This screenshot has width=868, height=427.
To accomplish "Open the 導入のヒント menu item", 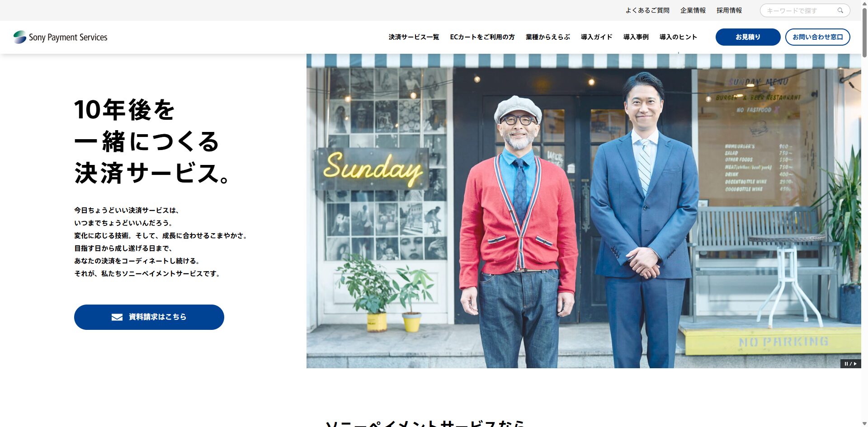I will 678,37.
